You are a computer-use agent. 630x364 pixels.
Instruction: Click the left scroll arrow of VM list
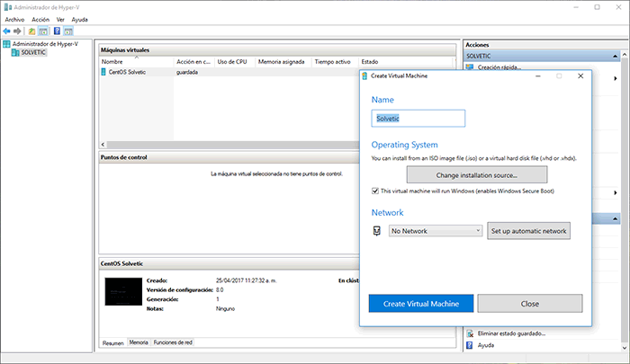[x=103, y=145]
